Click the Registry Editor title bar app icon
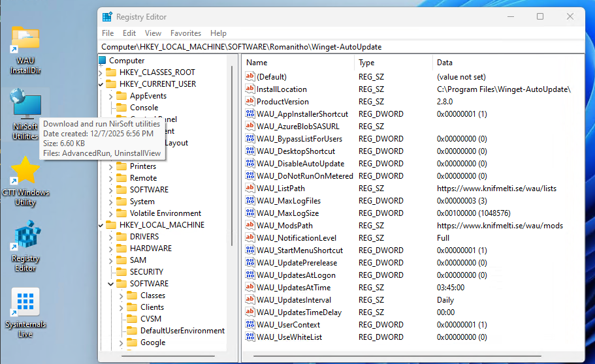The width and height of the screenshot is (595, 364). [107, 17]
